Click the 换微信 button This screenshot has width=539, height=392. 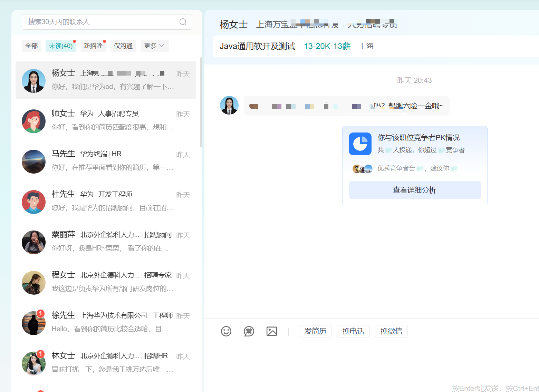click(391, 331)
